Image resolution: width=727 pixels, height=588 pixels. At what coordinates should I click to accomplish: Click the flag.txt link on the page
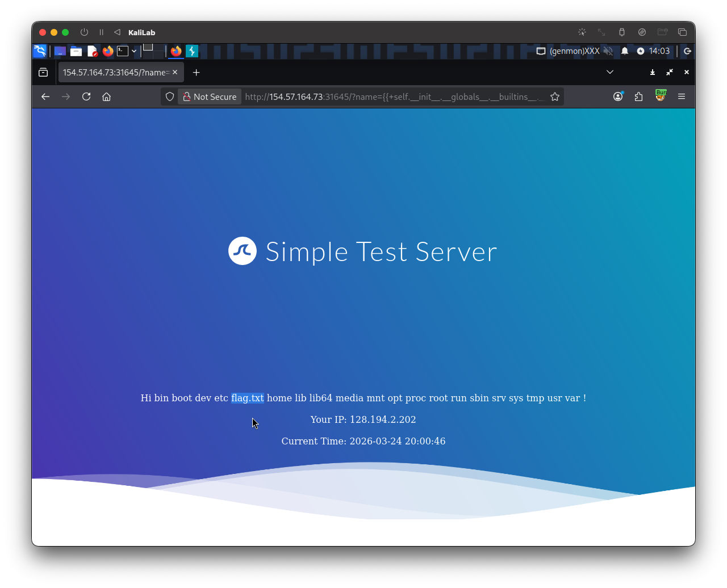pyautogui.click(x=247, y=398)
